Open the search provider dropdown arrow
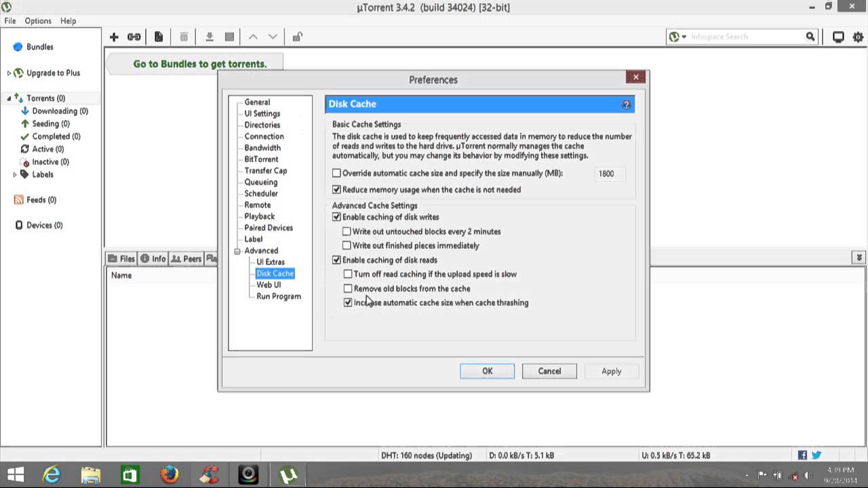 point(684,37)
